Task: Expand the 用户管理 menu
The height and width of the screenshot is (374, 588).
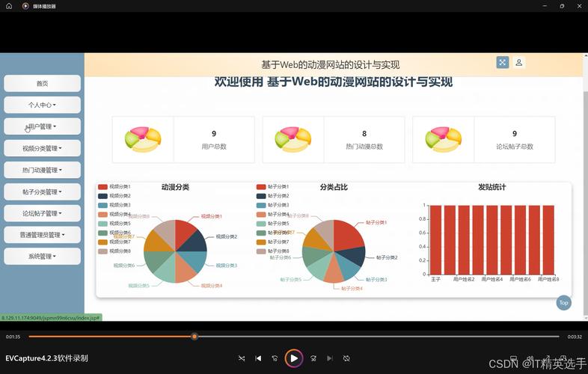Action: 42,126
